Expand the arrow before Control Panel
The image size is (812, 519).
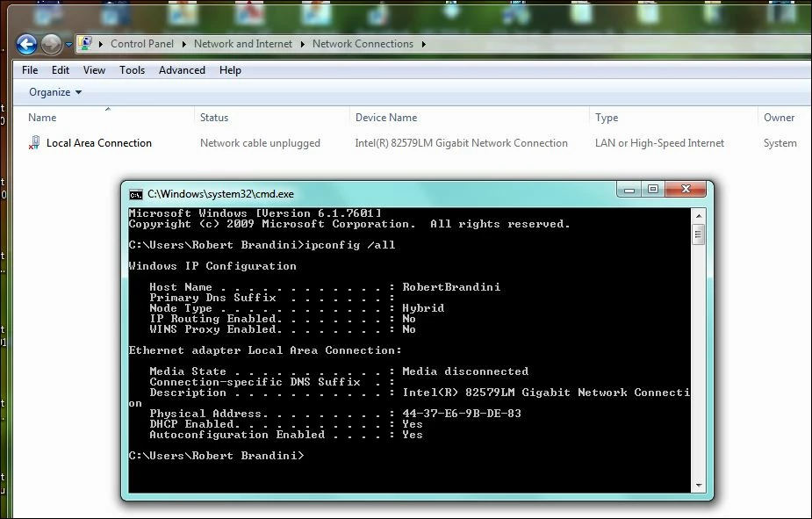click(100, 44)
